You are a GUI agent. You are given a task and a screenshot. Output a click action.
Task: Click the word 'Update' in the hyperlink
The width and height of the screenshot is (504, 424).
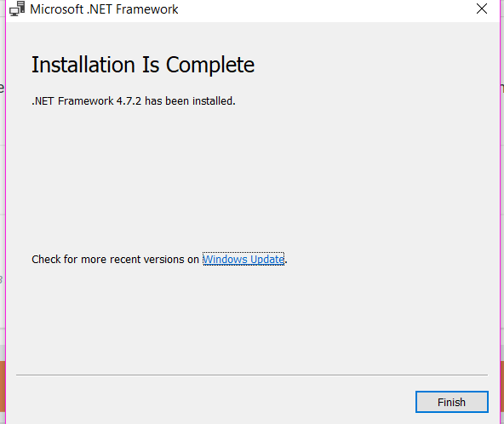267,260
